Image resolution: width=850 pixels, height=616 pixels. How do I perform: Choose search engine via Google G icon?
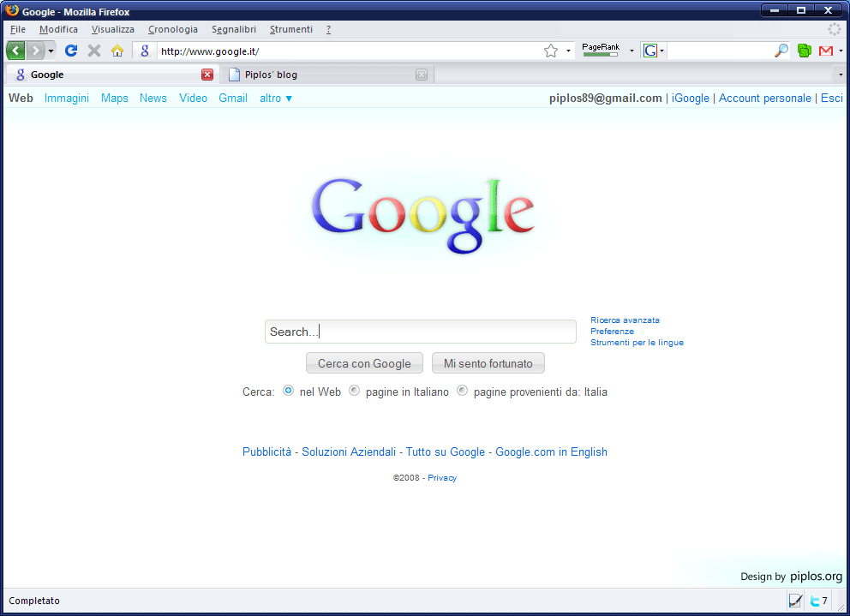[x=650, y=51]
